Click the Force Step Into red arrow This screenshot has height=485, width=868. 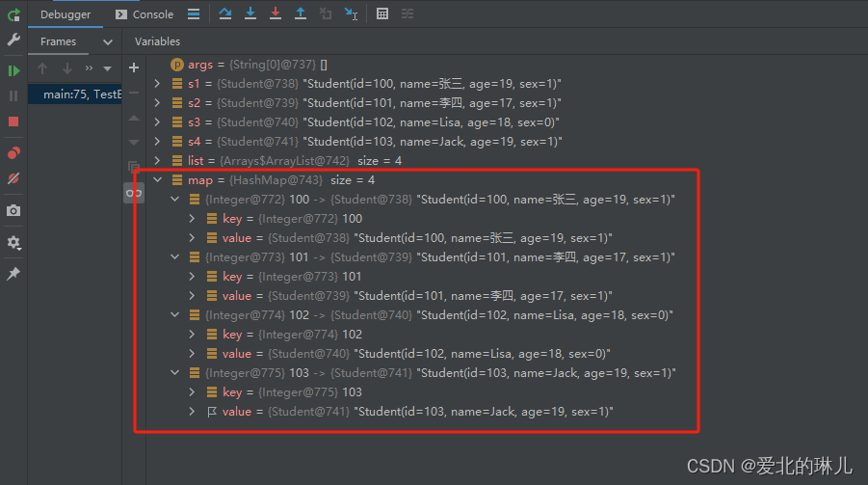pos(276,13)
